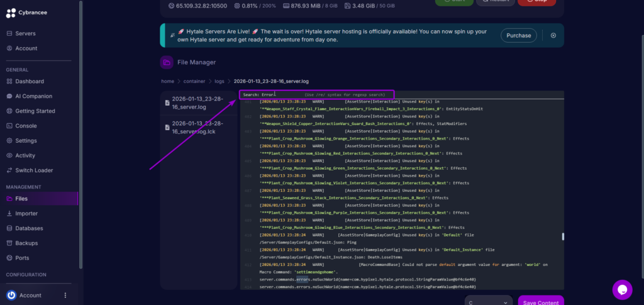Click the File Manager folder icon
The width and height of the screenshot is (644, 305).
pos(167,62)
